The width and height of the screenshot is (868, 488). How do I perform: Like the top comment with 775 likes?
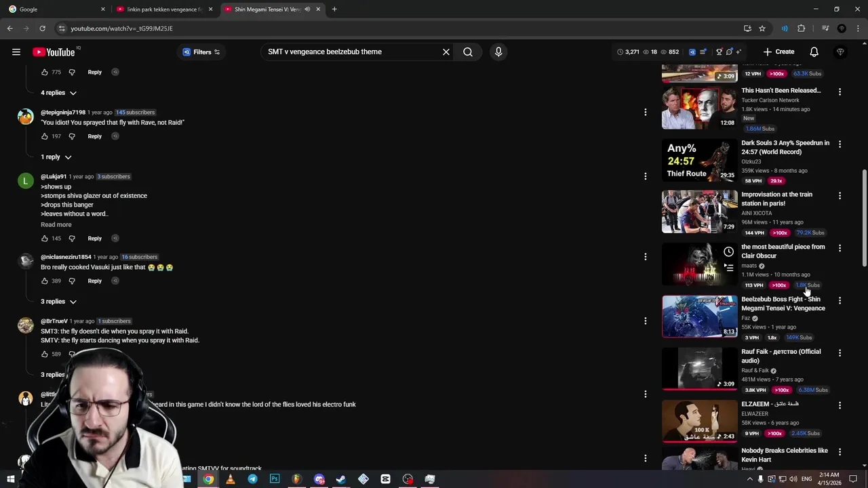[x=45, y=72]
